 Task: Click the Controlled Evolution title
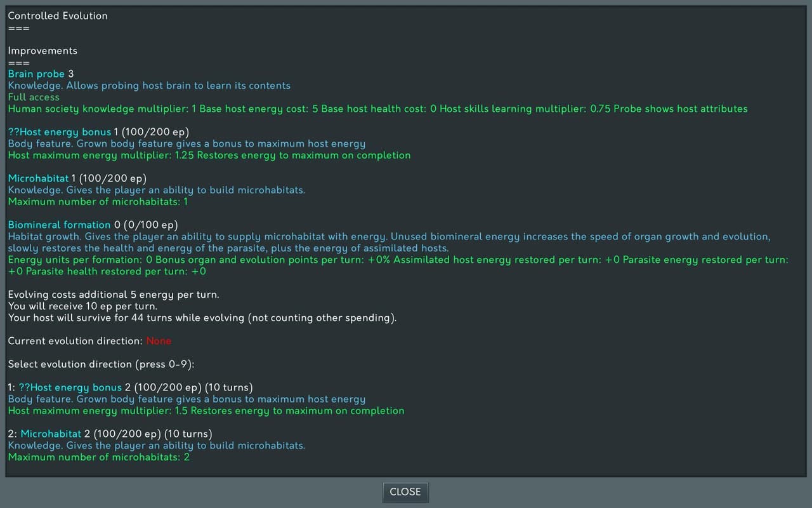pos(58,16)
